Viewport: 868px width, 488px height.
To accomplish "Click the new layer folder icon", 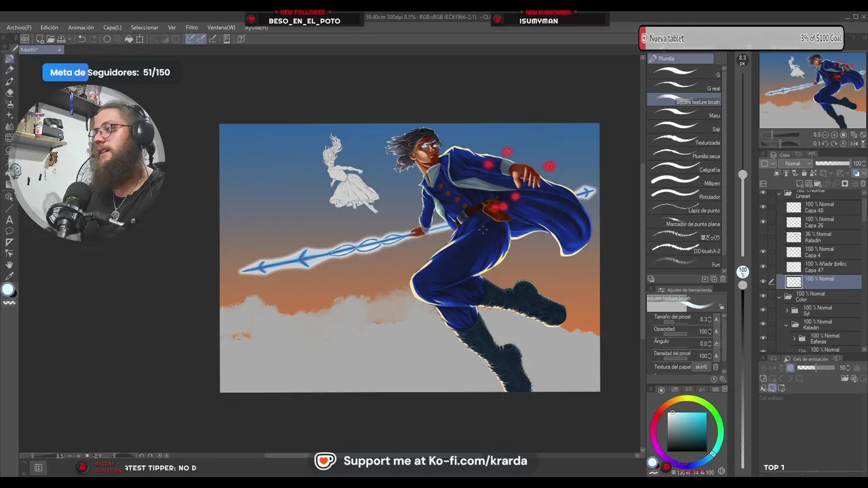I will tap(818, 184).
